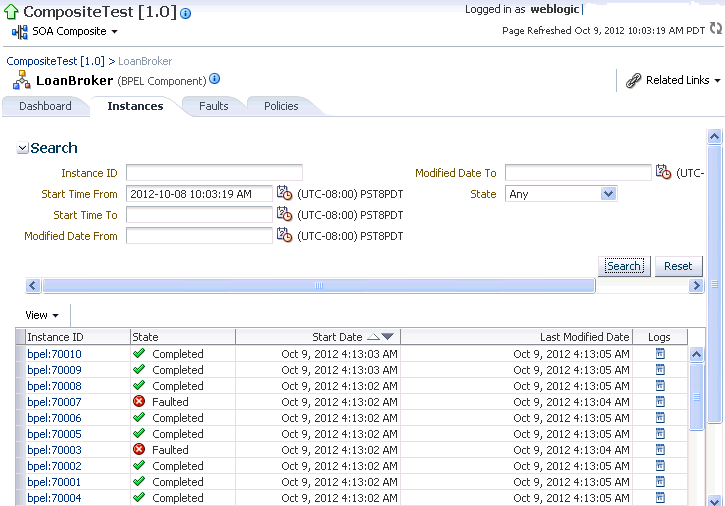Viewport: 725px width, 506px height.
Task: Click the green up arrow beside CompositeTest title
Action: (11, 12)
